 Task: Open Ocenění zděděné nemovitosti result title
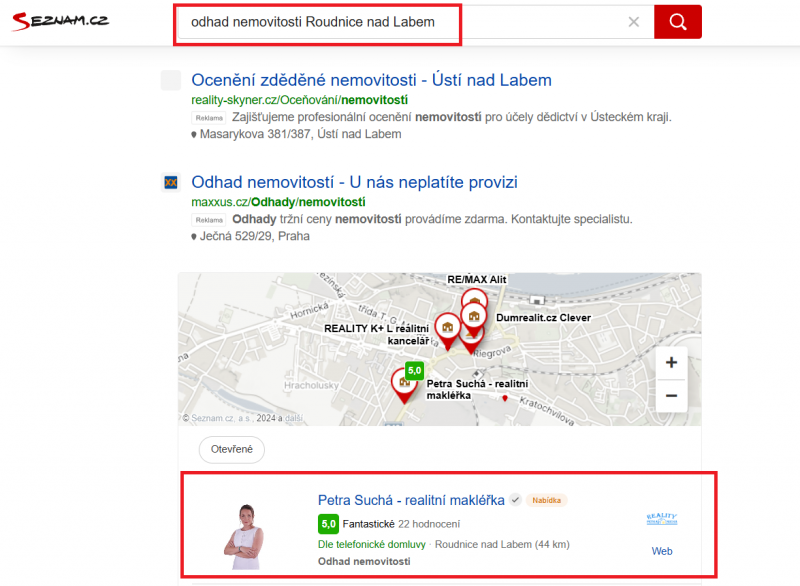[x=371, y=80]
